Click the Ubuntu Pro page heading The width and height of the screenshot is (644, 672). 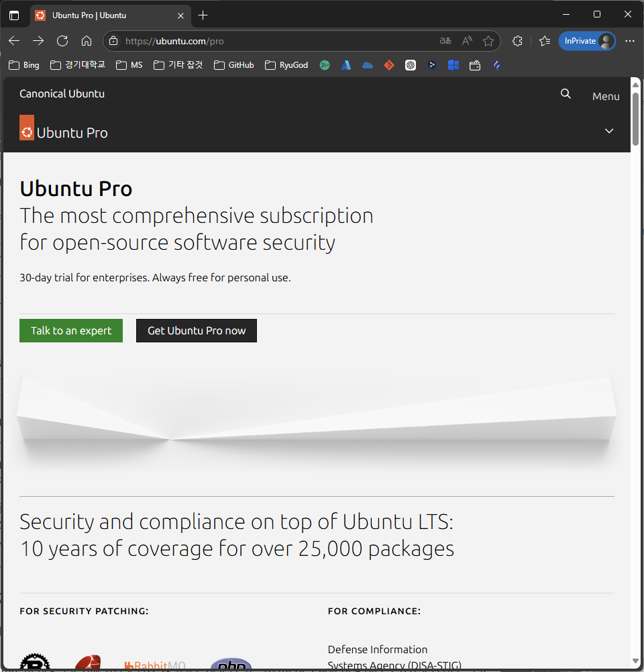76,189
